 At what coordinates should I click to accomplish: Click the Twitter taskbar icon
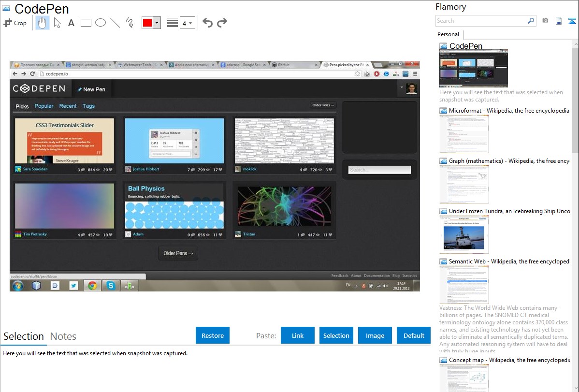tap(73, 286)
